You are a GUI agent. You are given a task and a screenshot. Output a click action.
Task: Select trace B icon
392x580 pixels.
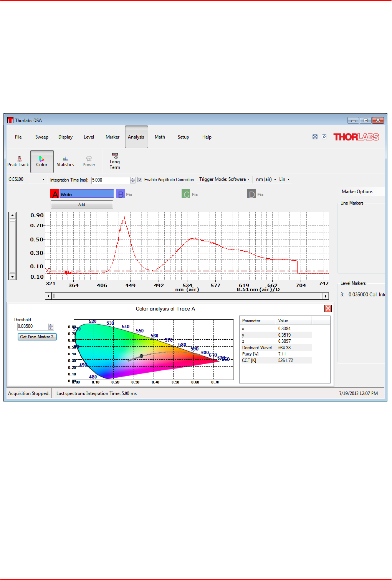[120, 194]
